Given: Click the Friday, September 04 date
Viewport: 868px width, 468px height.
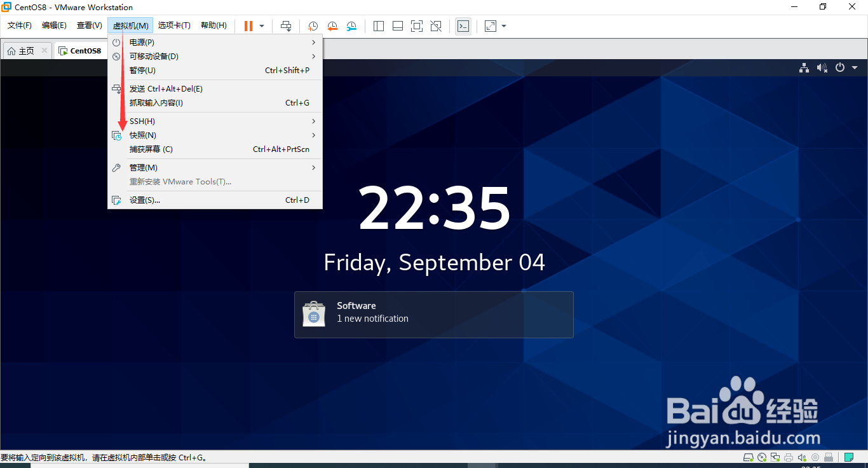Looking at the screenshot, I should pos(435,263).
